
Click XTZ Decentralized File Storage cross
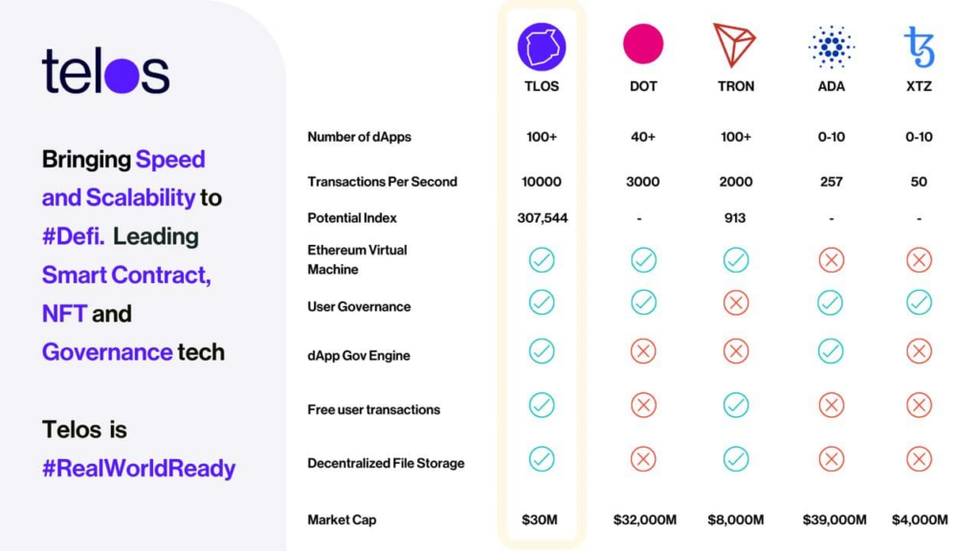[x=919, y=459]
